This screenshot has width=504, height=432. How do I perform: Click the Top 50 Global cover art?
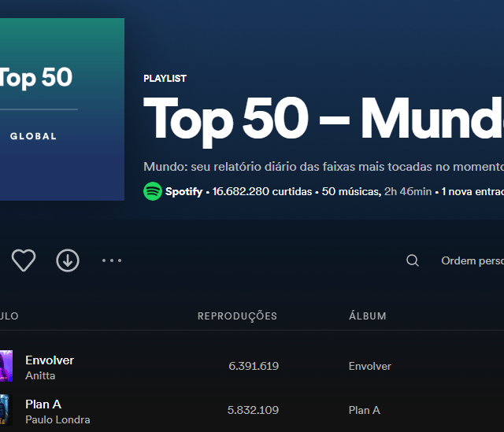[62, 109]
